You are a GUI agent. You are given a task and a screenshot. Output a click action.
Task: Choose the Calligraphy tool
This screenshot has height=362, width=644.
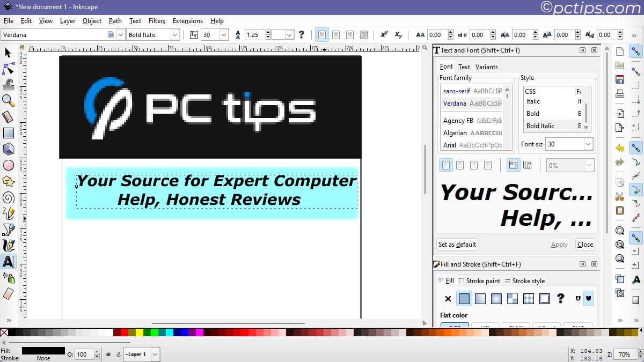click(8, 246)
